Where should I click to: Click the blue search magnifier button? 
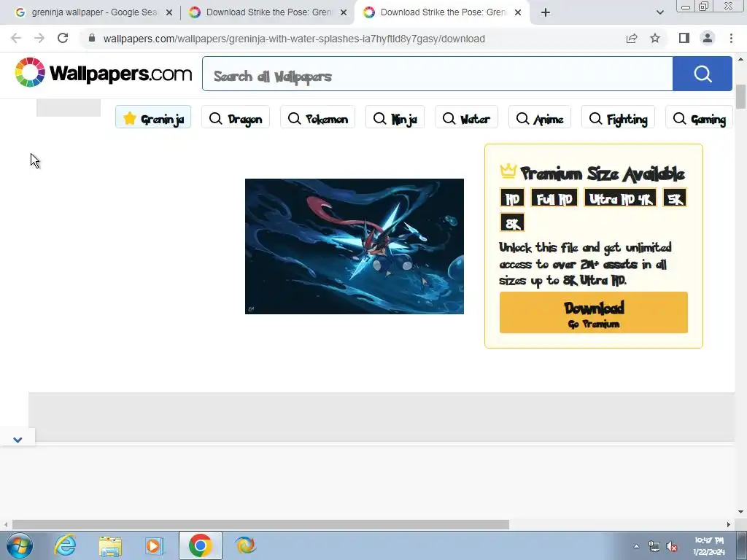coord(703,74)
